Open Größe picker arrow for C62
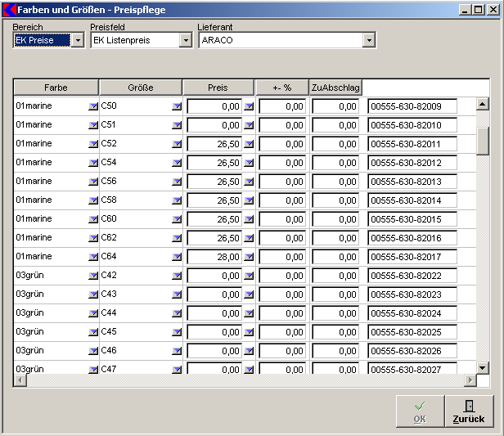504x436 pixels. click(177, 238)
